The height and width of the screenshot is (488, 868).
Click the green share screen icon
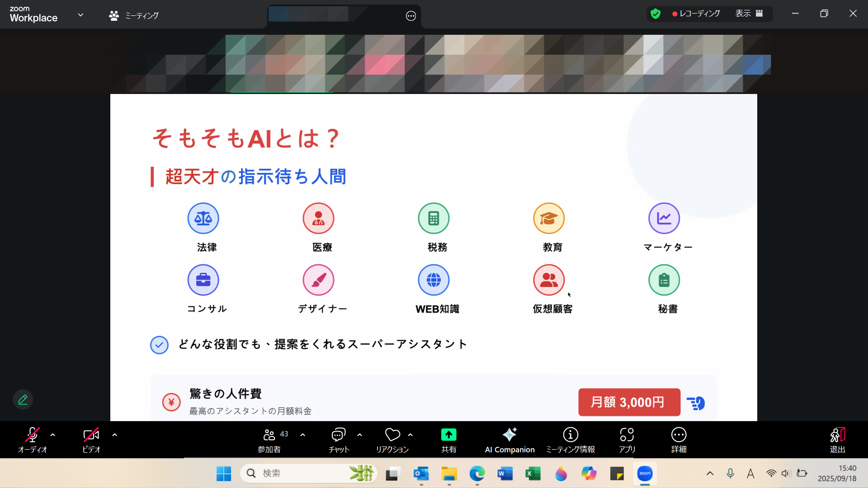pyautogui.click(x=448, y=435)
